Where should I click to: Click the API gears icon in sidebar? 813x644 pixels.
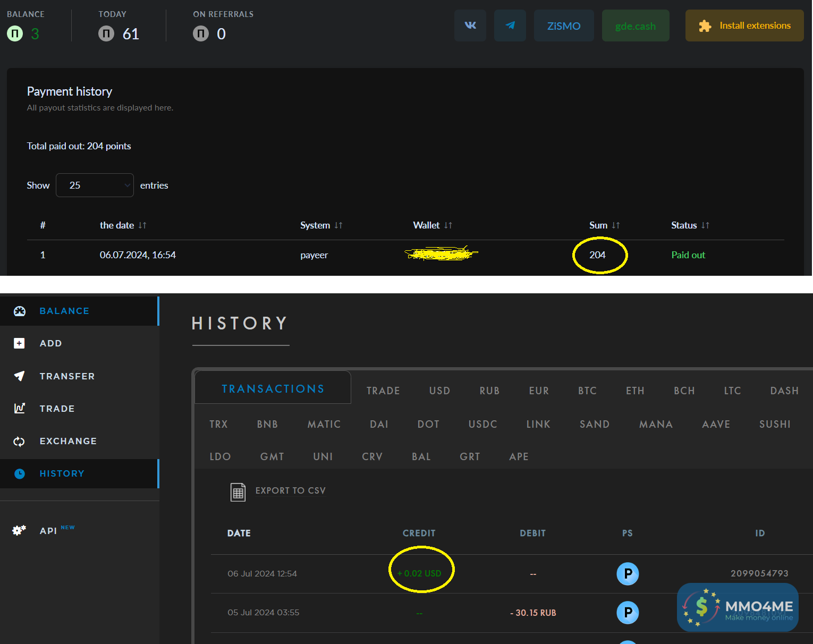click(19, 530)
